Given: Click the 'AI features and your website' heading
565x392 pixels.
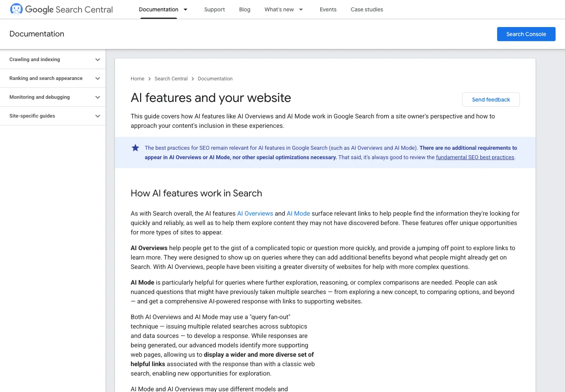Looking at the screenshot, I should tap(211, 98).
